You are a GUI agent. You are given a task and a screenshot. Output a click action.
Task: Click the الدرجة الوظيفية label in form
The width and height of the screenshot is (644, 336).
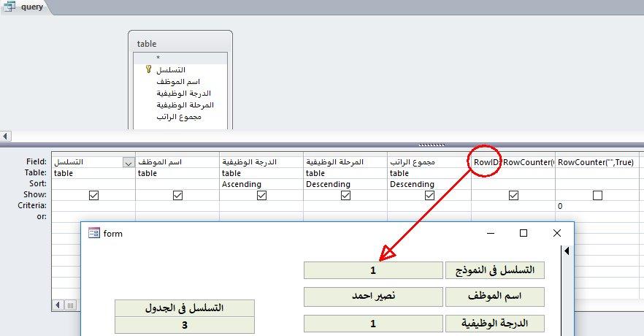[495, 324]
